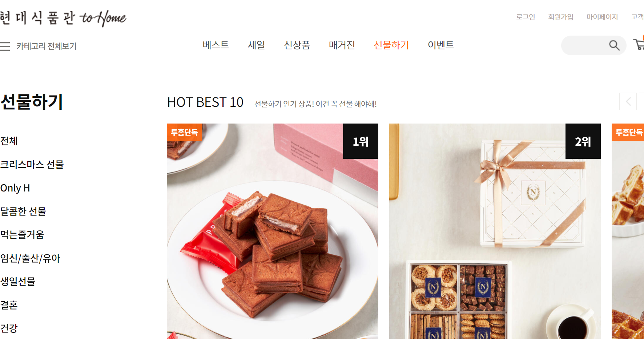The height and width of the screenshot is (339, 644).
Task: Click the 로그인 link
Action: pos(526,17)
